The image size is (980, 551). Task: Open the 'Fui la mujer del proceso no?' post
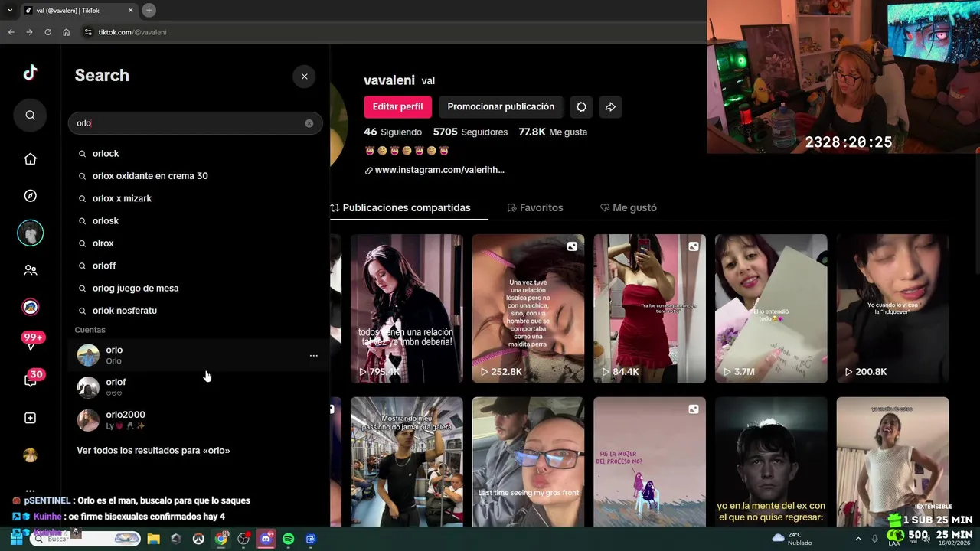click(649, 461)
